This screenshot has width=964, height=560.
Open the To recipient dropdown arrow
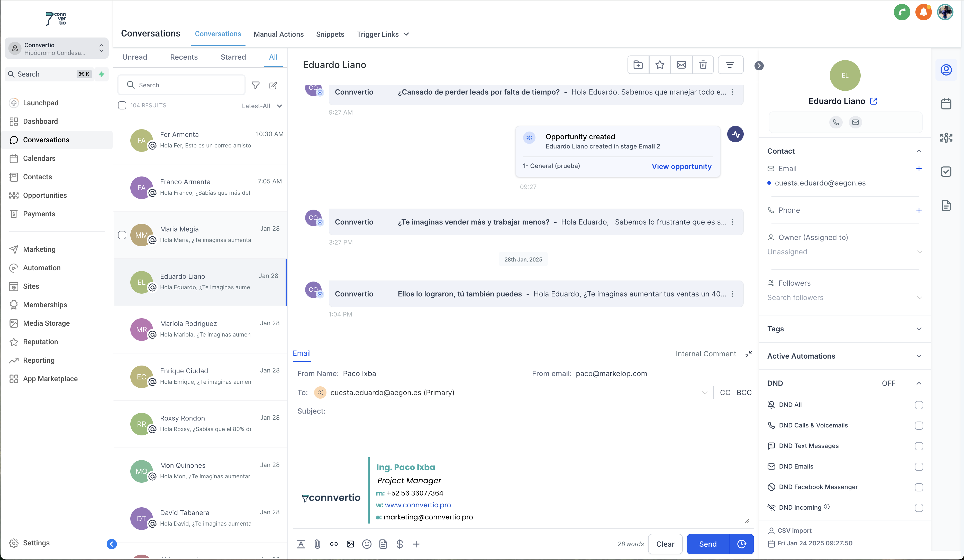(x=705, y=393)
